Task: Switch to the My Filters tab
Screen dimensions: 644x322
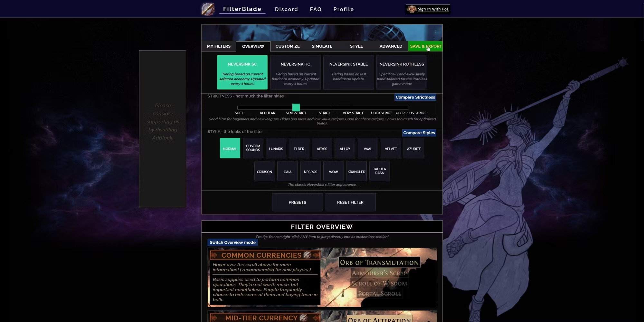Action: tap(219, 46)
